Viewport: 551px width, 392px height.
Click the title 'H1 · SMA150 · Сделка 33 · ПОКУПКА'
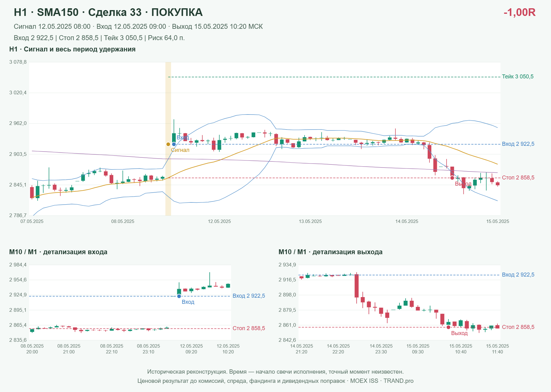(108, 12)
